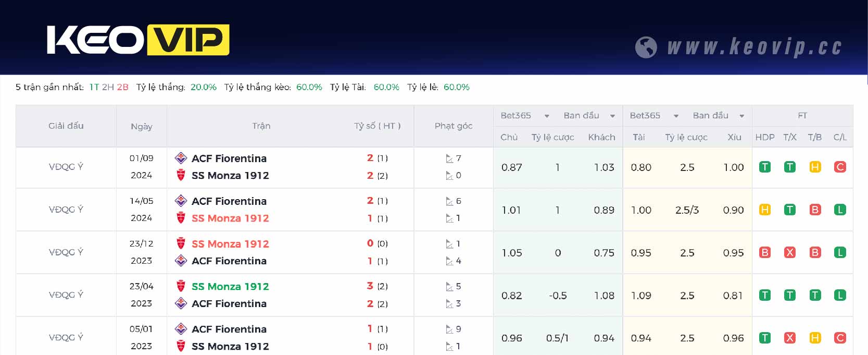Click the Xỉu column header
This screenshot has height=355, width=868.
tap(734, 137)
